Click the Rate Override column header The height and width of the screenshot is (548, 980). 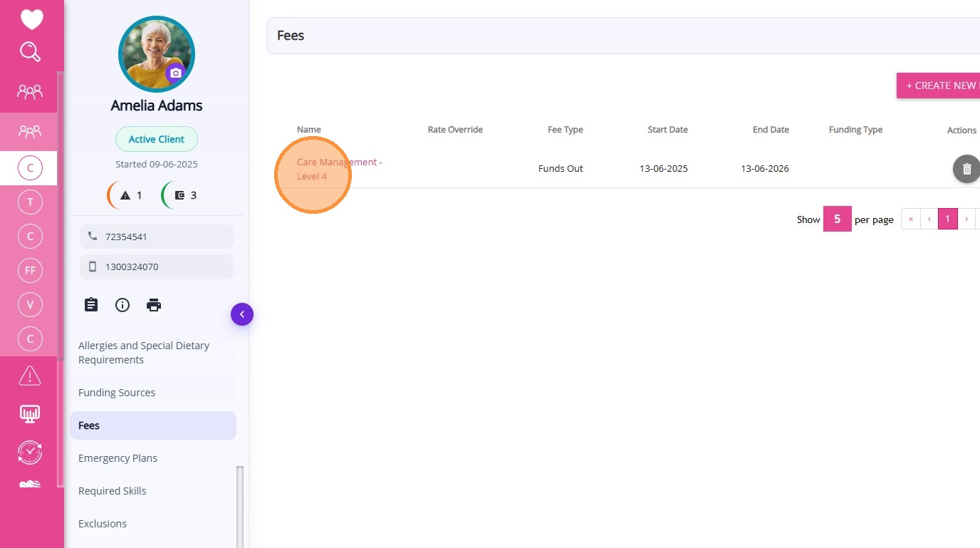pos(455,130)
